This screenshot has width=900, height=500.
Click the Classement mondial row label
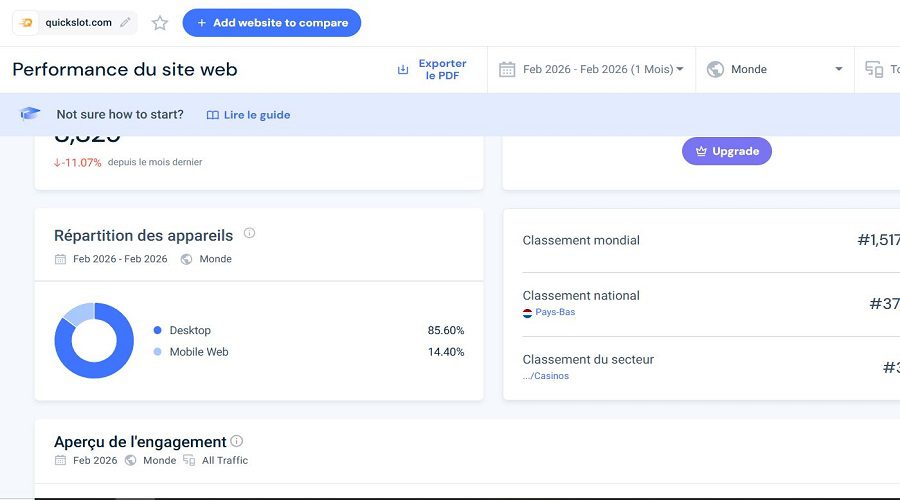pyautogui.click(x=581, y=241)
